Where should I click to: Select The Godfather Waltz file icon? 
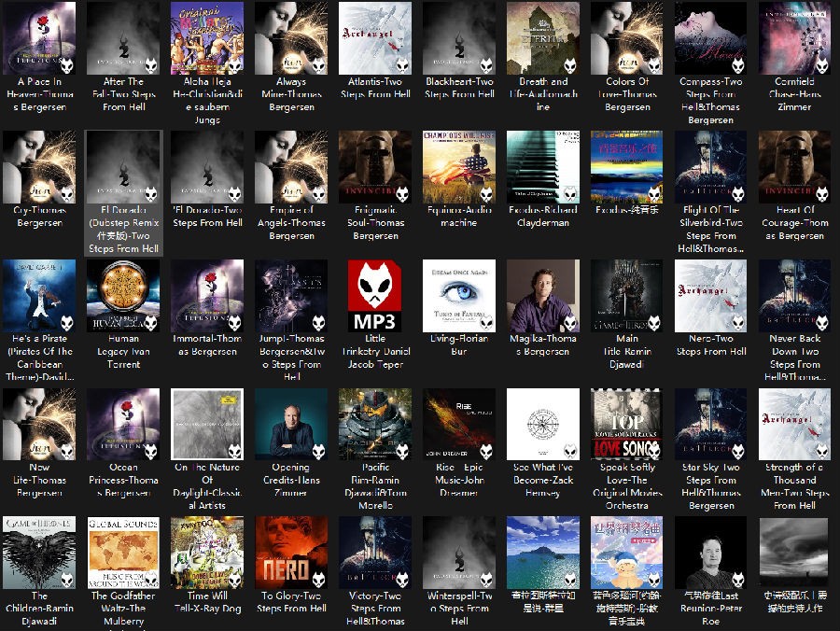(x=123, y=553)
